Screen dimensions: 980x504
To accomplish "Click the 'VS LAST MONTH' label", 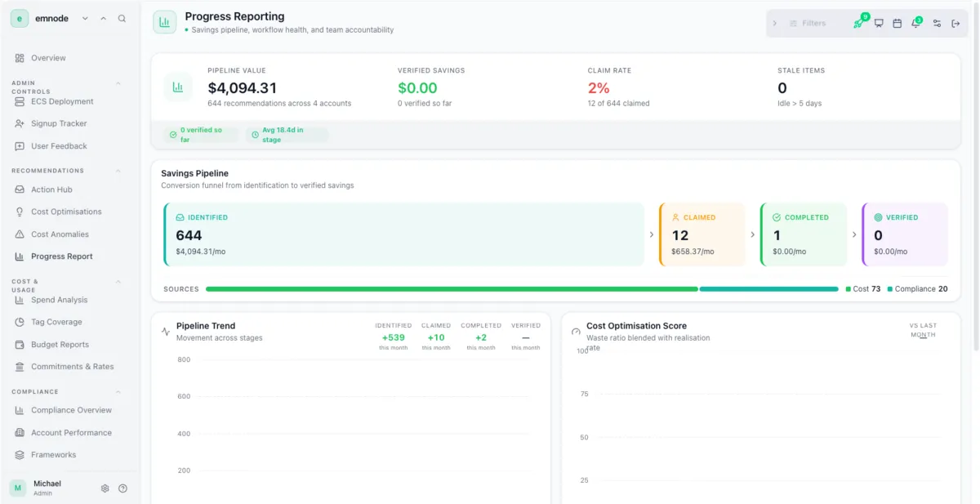I will coord(923,330).
